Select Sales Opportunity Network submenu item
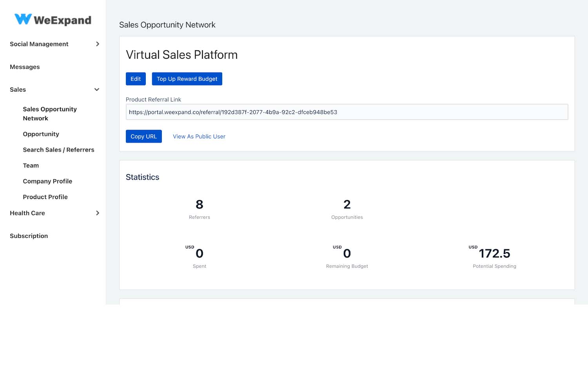Screen dimensions: 588x392 49,114
